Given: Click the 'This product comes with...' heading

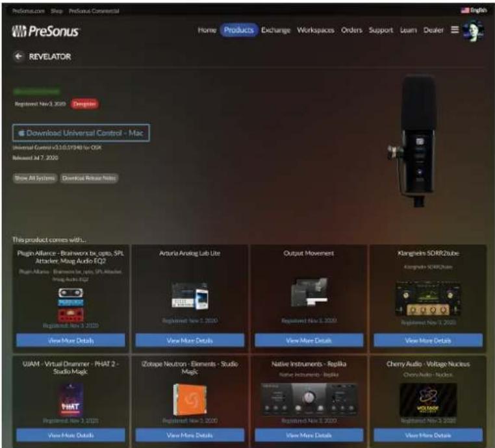Looking at the screenshot, I should point(49,240).
